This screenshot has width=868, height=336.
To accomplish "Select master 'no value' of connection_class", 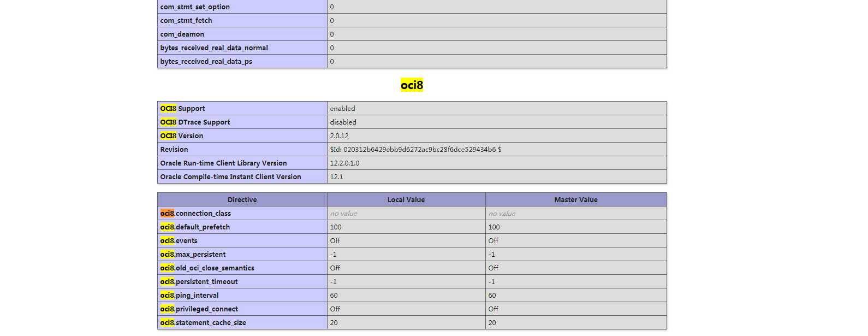I will [x=502, y=213].
